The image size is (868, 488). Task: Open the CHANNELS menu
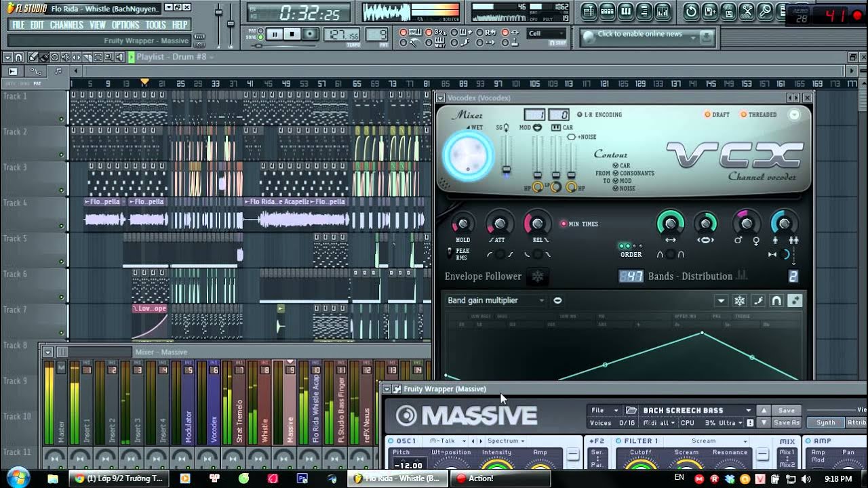point(66,25)
